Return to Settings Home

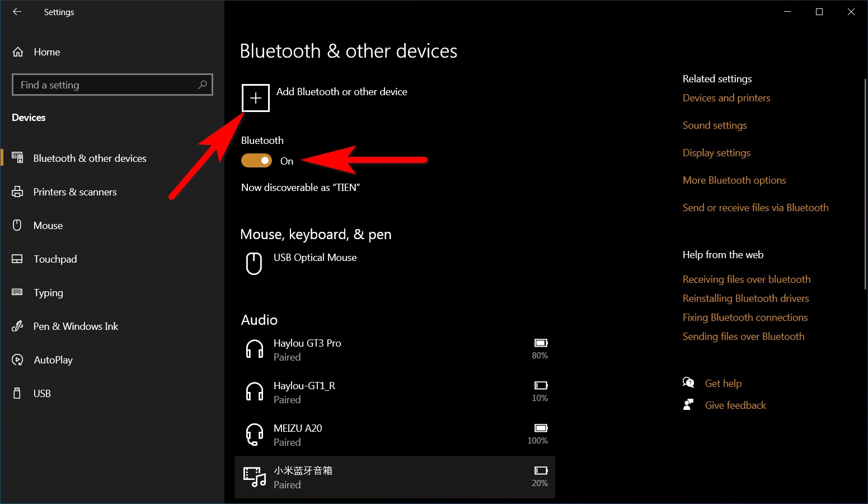point(46,52)
